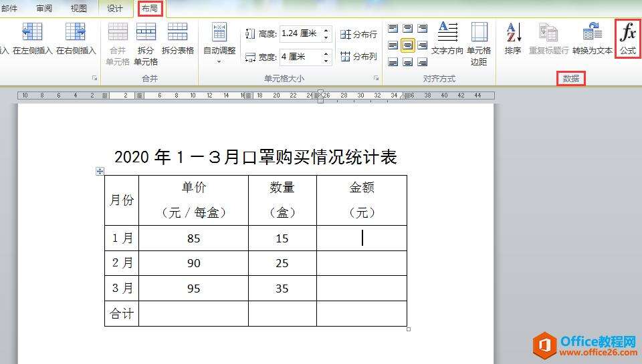The image size is (642, 364).
Task: Select the highlighted align center icon
Action: point(407,45)
